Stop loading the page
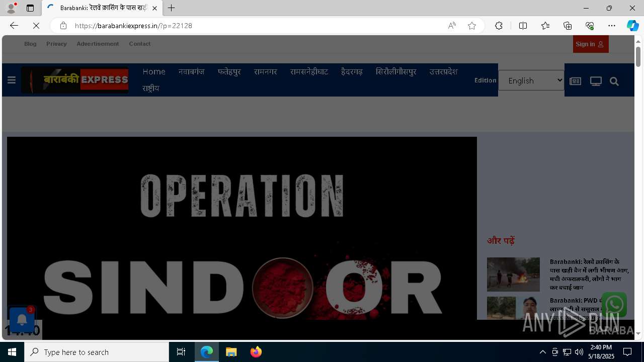The image size is (644, 362). (36, 26)
